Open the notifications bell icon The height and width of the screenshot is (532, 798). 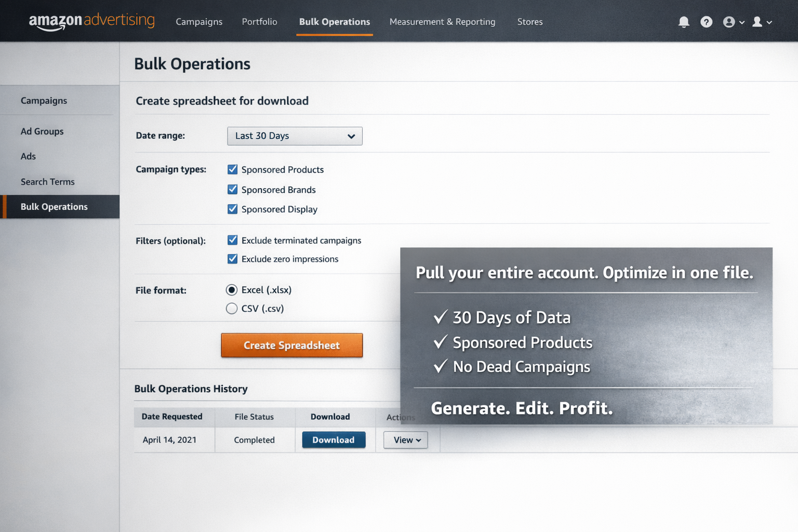[x=684, y=21]
